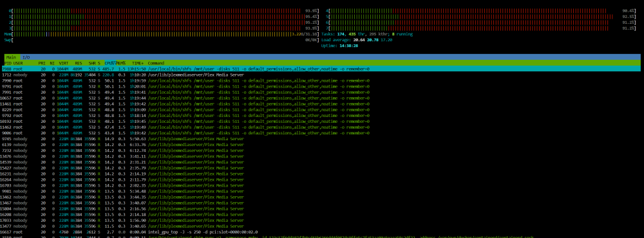Image resolution: width=644 pixels, height=238 pixels.
Task: Sort by the RES column header
Action: tap(78, 63)
